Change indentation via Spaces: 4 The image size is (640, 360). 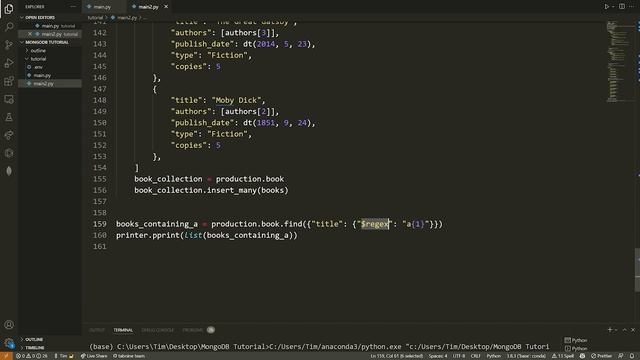tap(438, 356)
